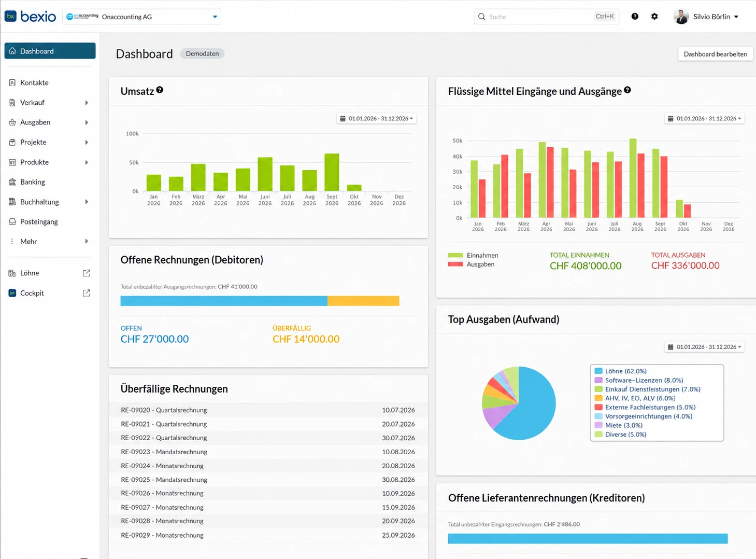The image size is (756, 559).
Task: Click the Posteingang inbox icon
Action: pyautogui.click(x=12, y=221)
